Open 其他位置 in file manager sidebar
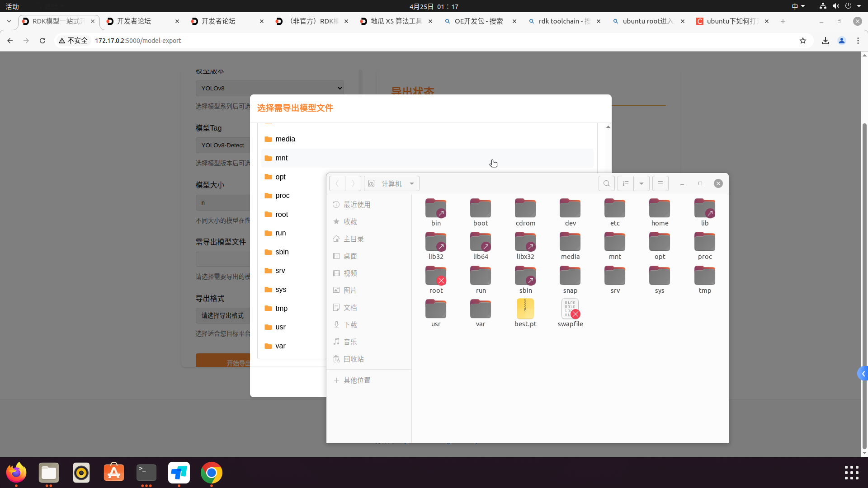This screenshot has width=868, height=488. [x=369, y=380]
